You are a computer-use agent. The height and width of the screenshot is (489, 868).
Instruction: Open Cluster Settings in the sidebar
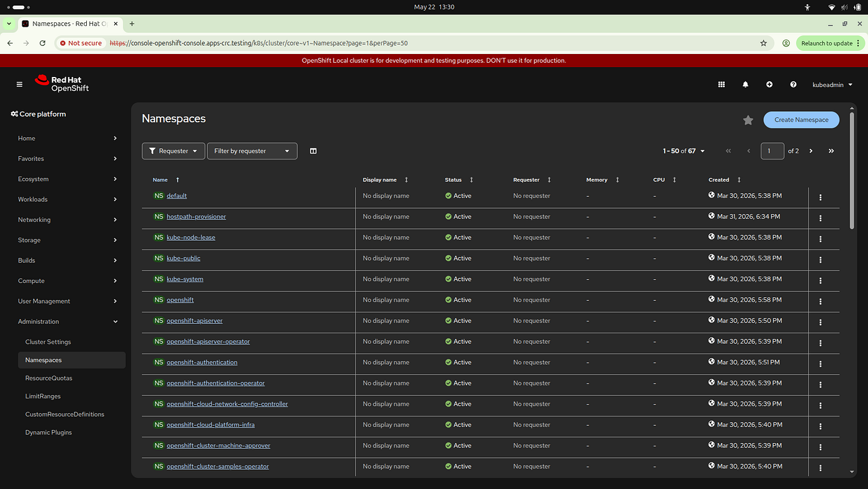[48, 342]
